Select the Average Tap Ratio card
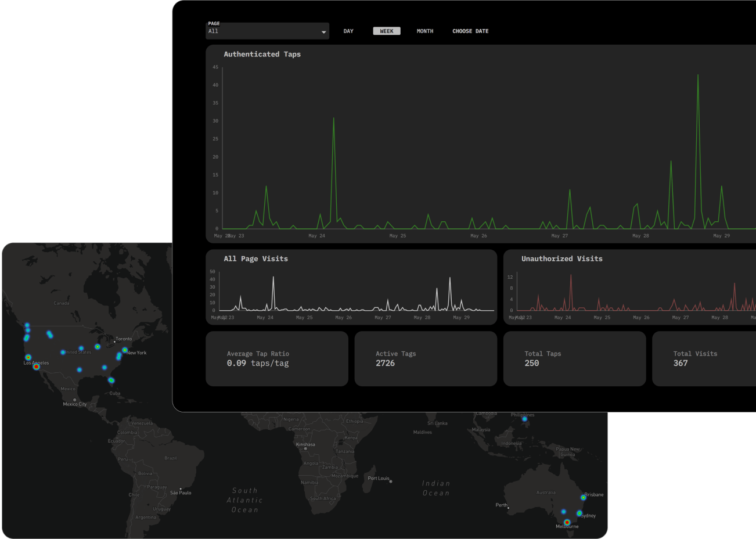The height and width of the screenshot is (539, 756). coord(277,358)
